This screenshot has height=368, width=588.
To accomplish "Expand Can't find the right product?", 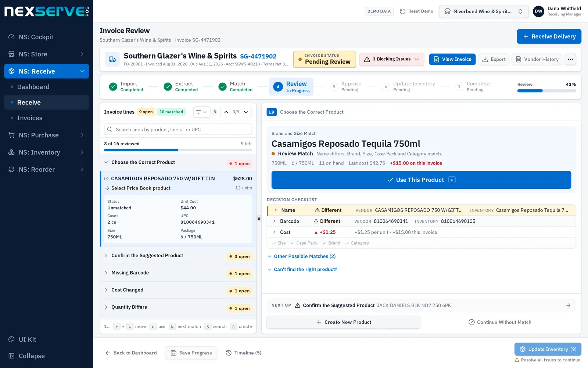I will [x=302, y=269].
